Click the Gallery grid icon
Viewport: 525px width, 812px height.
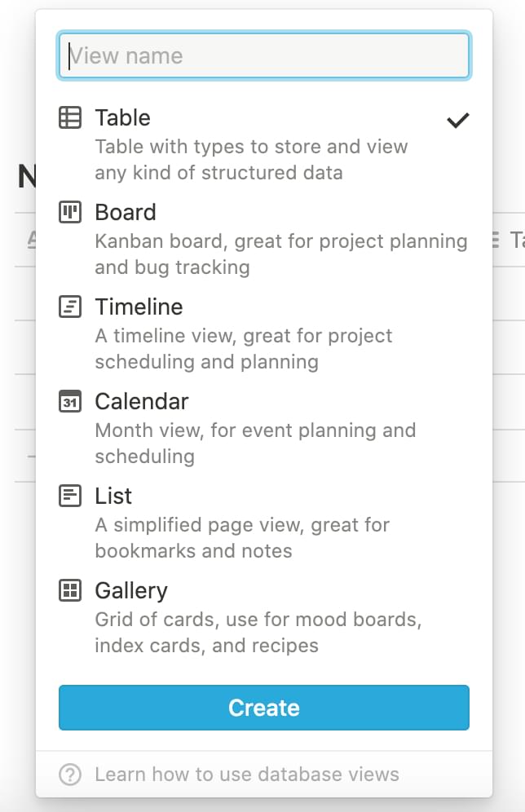(70, 591)
